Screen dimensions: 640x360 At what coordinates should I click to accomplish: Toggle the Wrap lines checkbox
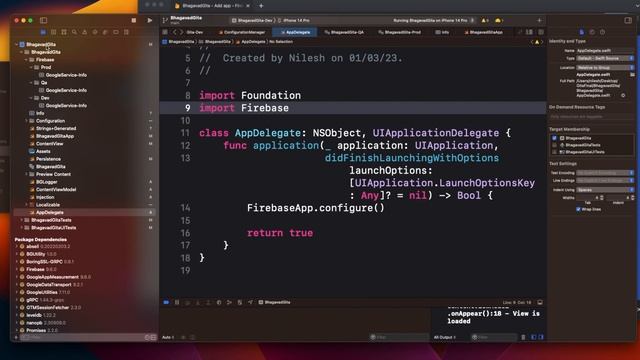578,209
